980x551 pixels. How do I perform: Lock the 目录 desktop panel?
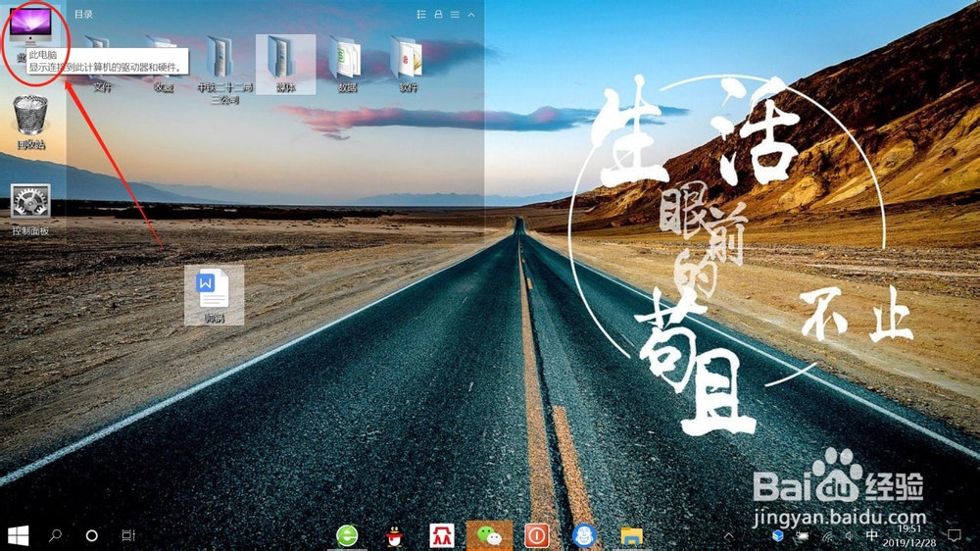coord(438,15)
